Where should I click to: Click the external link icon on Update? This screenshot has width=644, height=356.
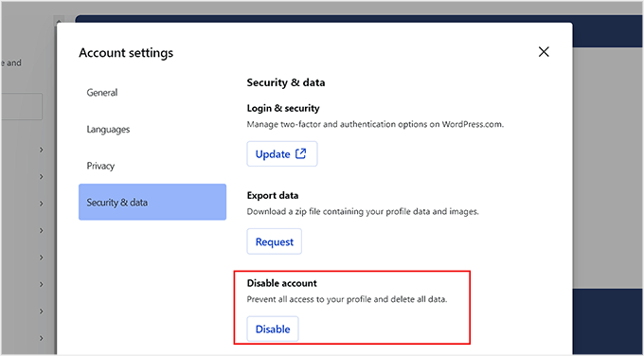pyautogui.click(x=301, y=153)
